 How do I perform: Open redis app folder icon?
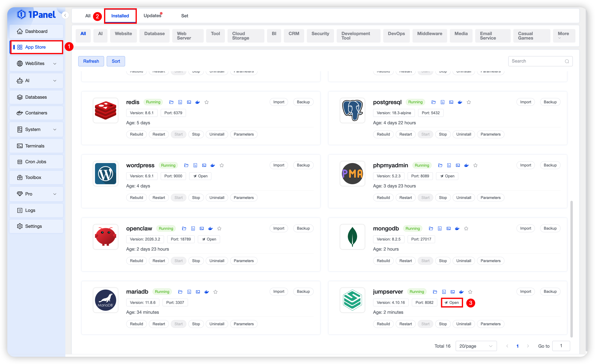click(x=171, y=102)
